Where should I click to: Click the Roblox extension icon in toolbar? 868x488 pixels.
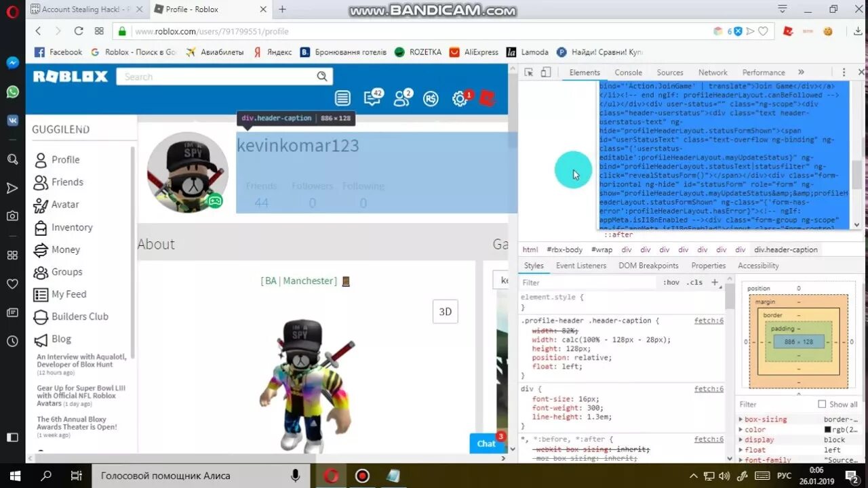coord(788,31)
